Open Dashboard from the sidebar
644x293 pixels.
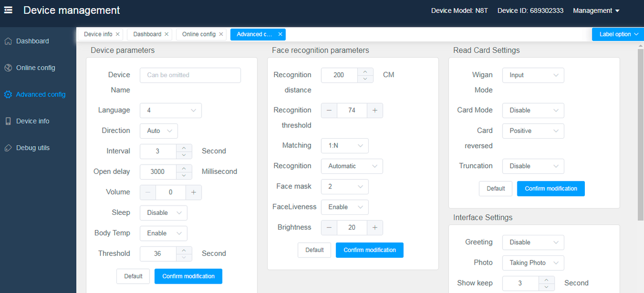pos(32,41)
